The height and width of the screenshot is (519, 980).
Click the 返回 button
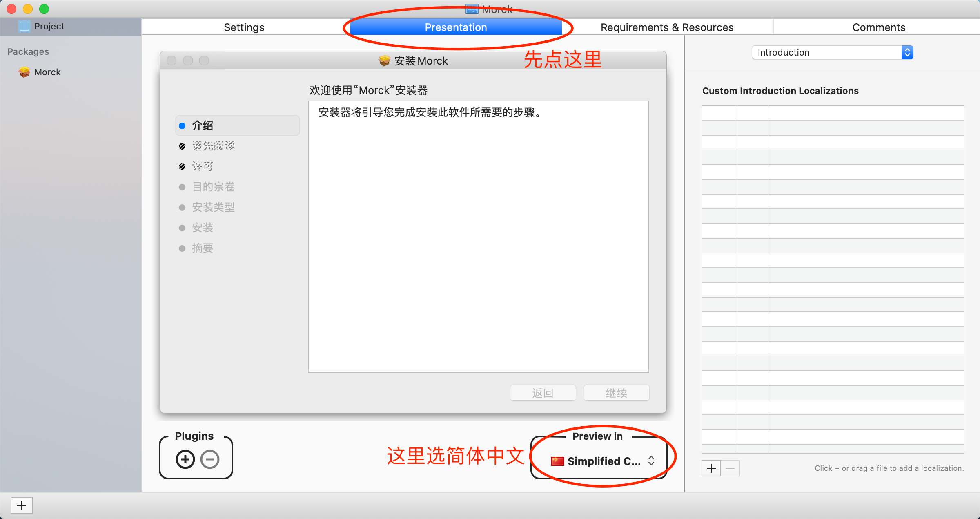pyautogui.click(x=543, y=393)
